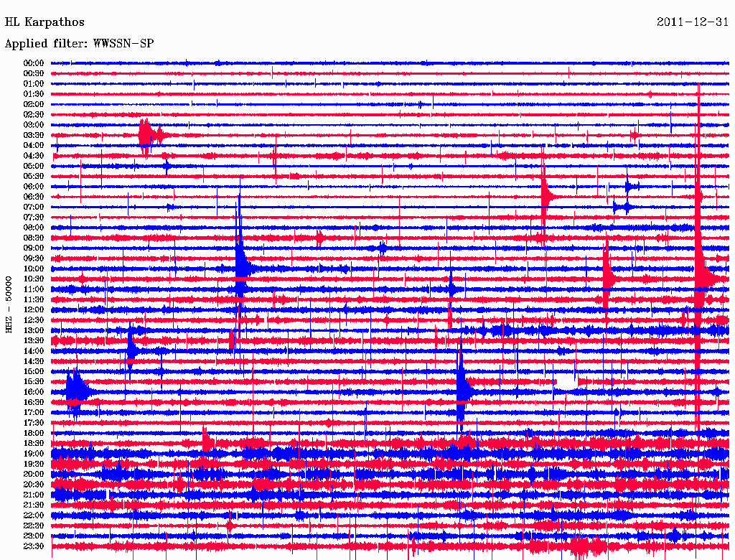Viewport: 735px width, 560px height.
Task: Select the 18:30 time label
Action: click(33, 443)
